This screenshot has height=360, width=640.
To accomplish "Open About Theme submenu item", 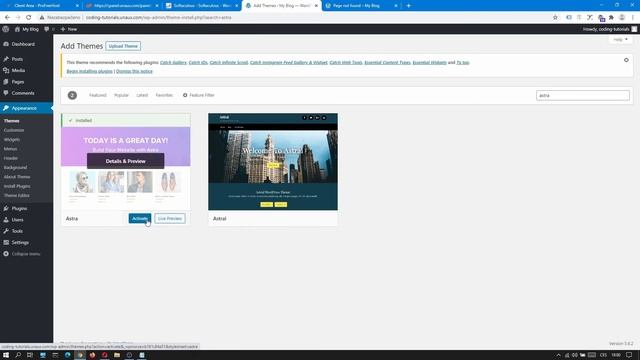I will (17, 177).
